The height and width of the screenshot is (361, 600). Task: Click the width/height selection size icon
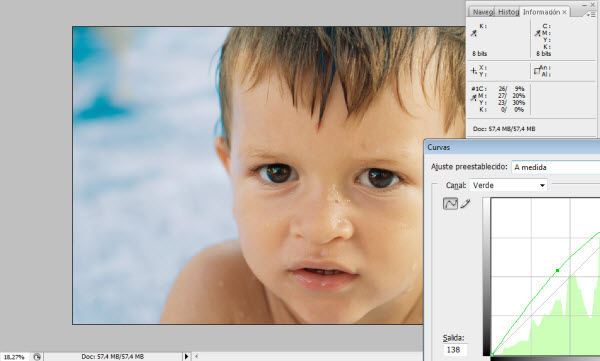[x=537, y=71]
